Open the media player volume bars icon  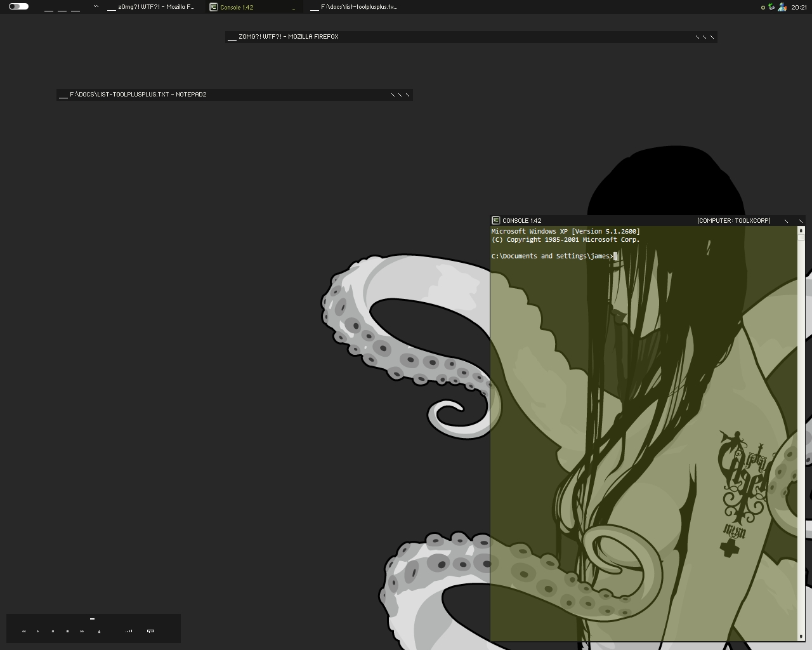tap(129, 631)
